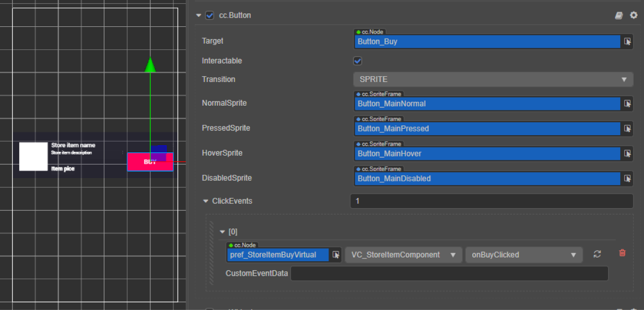Image resolution: width=644 pixels, height=310 pixels.
Task: Click picker icon next to NormalSprite field
Action: (x=627, y=104)
